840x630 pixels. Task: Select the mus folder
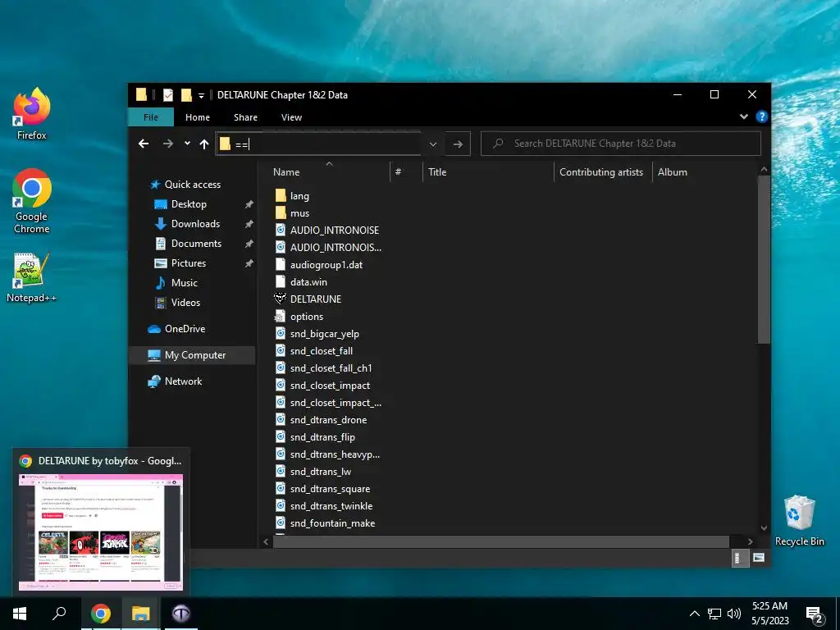click(293, 213)
